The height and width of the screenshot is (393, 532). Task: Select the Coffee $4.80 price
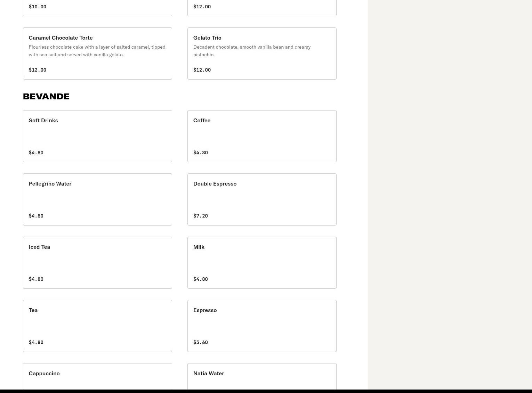tap(201, 153)
